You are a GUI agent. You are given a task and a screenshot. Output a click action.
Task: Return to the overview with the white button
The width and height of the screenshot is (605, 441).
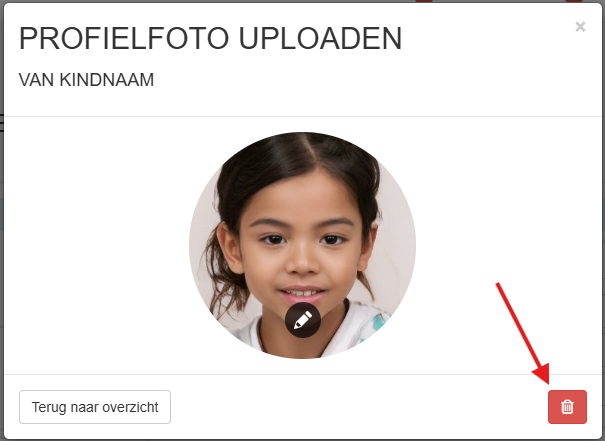(x=95, y=407)
